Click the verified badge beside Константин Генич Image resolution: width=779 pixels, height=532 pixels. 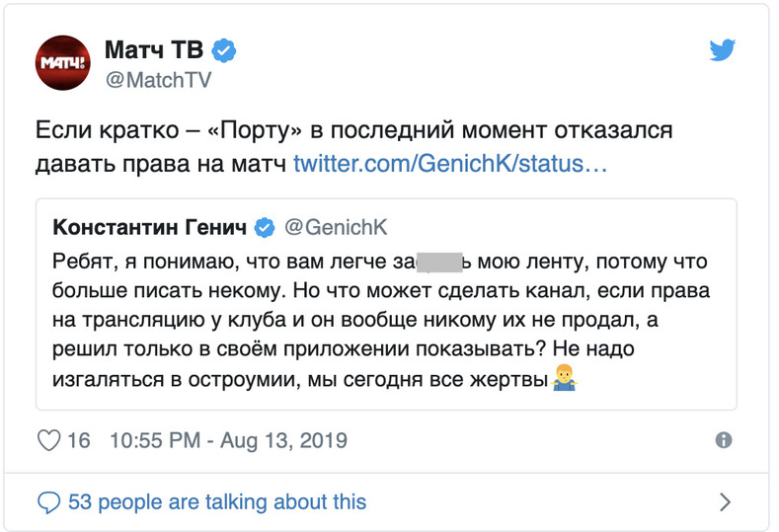(265, 228)
